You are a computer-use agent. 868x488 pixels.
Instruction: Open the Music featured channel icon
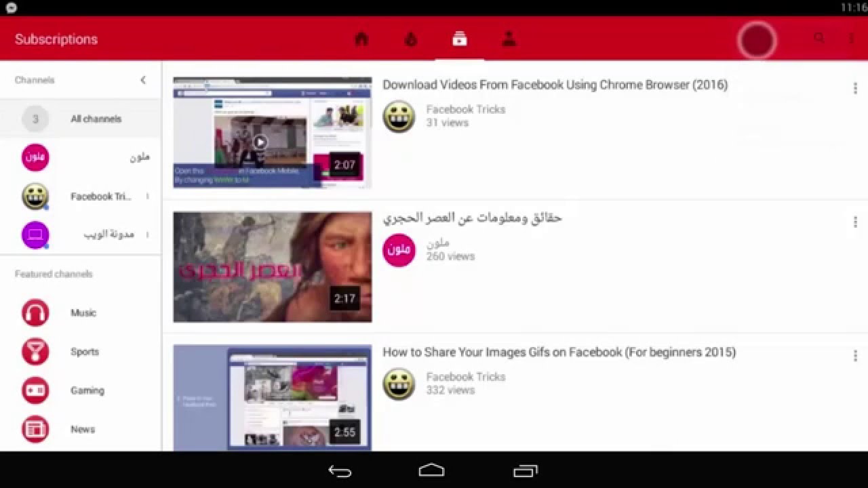coord(35,313)
